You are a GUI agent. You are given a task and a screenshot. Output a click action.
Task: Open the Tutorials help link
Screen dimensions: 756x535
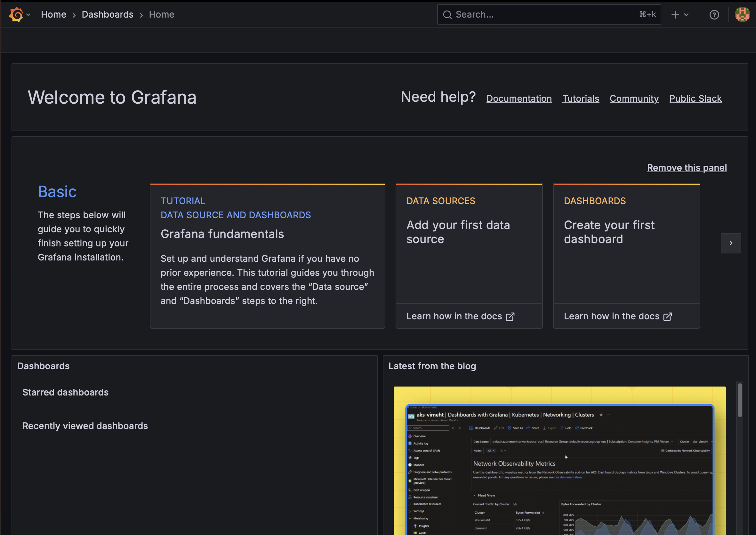click(580, 99)
